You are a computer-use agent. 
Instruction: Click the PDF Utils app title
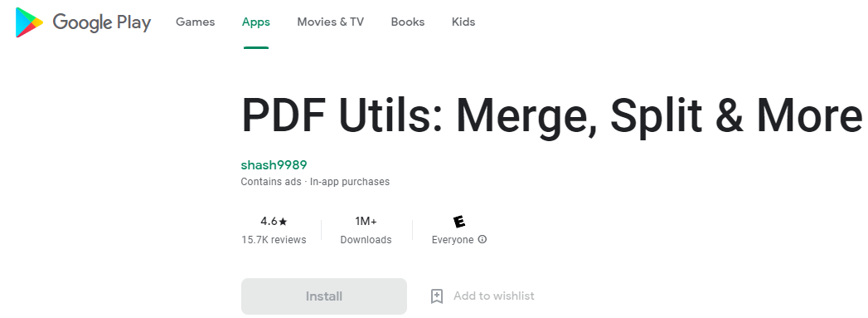point(552,116)
